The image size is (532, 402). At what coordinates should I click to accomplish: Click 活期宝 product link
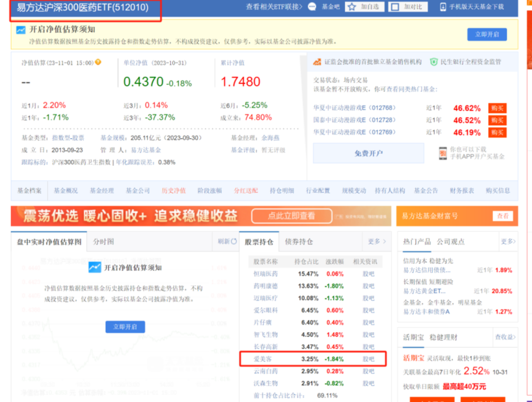(414, 358)
